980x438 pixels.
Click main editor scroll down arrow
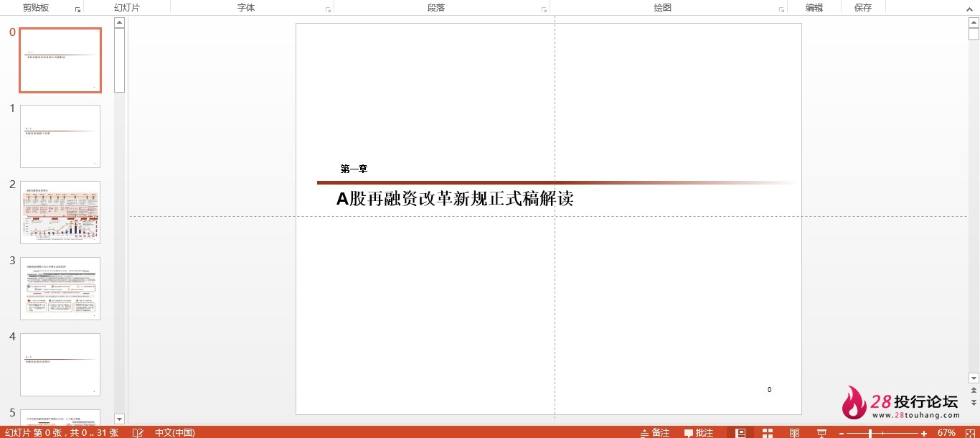tap(974, 378)
